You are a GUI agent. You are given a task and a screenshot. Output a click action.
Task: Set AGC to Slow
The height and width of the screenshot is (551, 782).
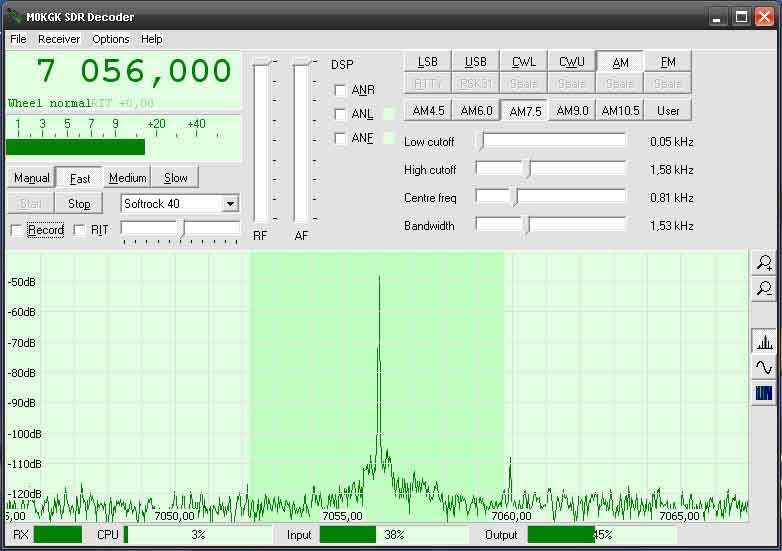(x=176, y=178)
